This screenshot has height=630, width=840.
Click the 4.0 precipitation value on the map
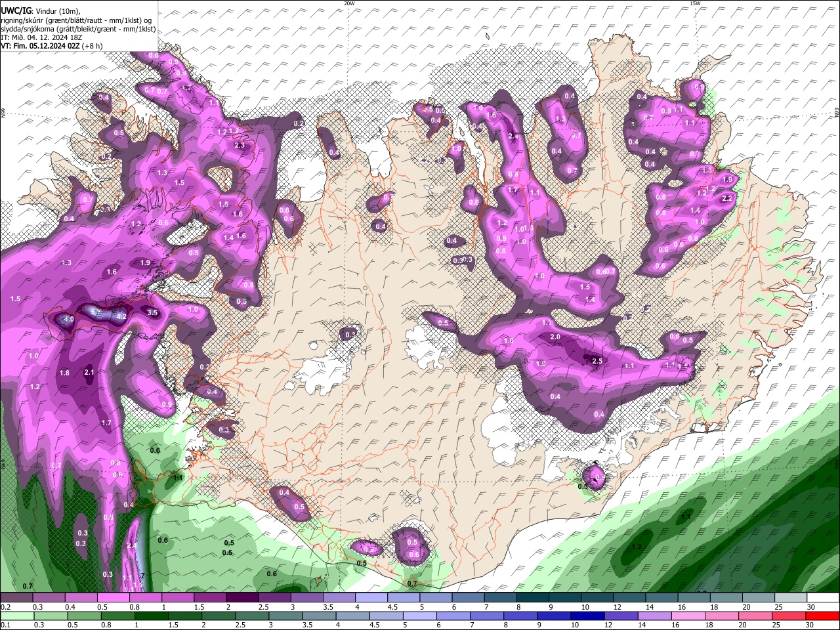[68, 320]
